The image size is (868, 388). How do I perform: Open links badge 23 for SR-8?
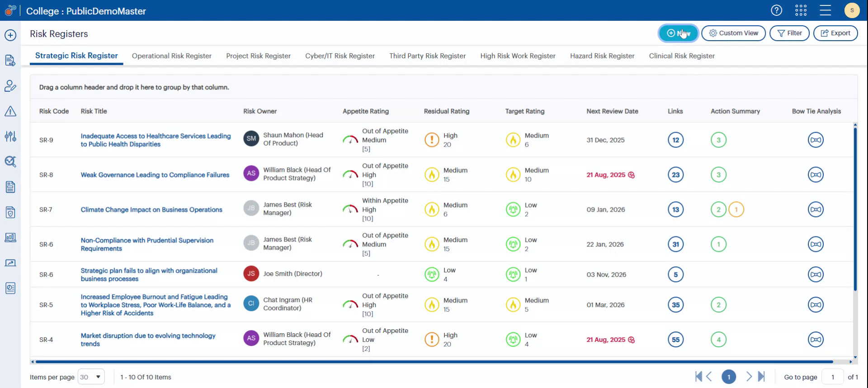pos(675,175)
